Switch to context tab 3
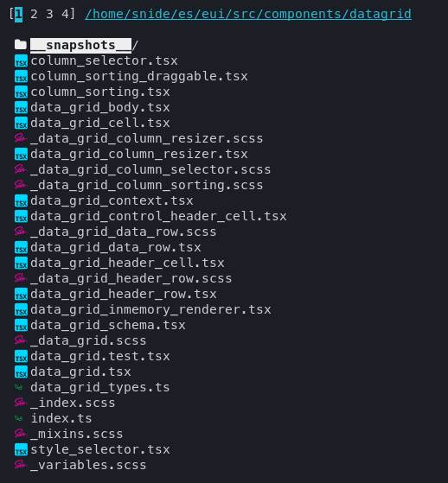Screen dimensions: 448x483 [x=49, y=14]
